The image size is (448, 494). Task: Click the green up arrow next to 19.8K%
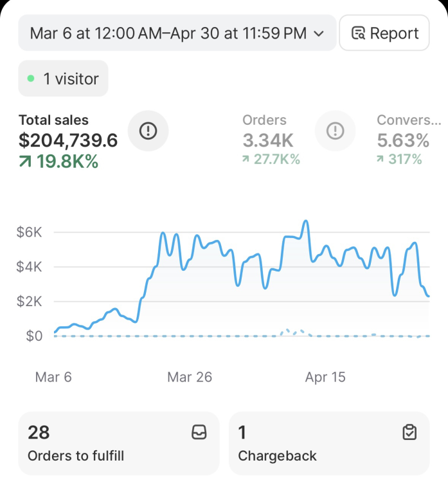(25, 161)
